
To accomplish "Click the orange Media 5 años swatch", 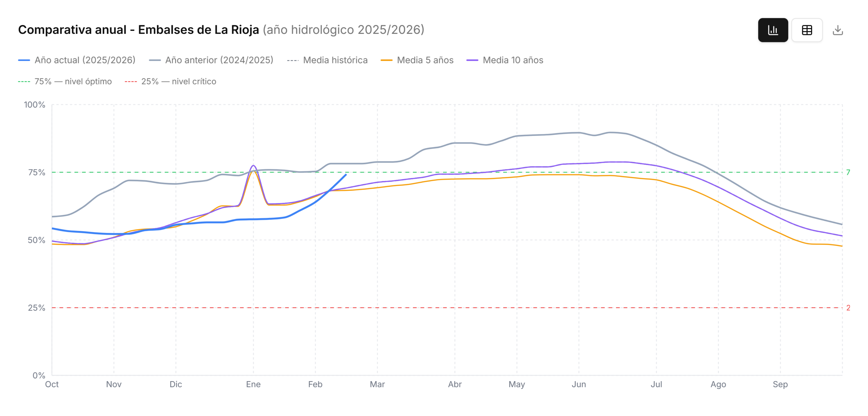I will (x=386, y=60).
